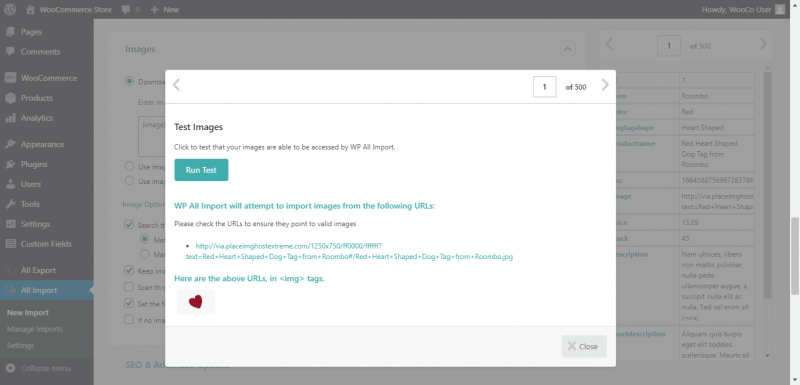The width and height of the screenshot is (800, 385).
Task: Select the Download images radio button
Action: (x=130, y=82)
